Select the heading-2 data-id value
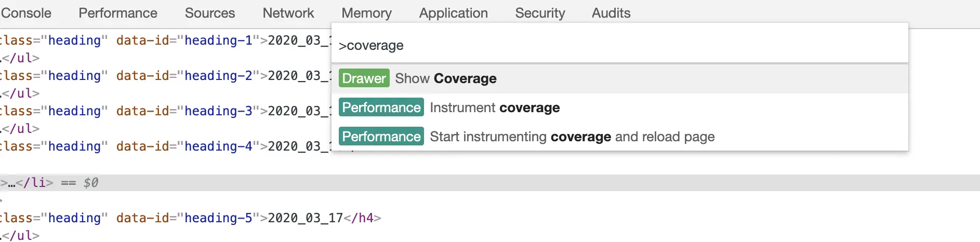Viewport: 980px width, 242px height. point(218,76)
